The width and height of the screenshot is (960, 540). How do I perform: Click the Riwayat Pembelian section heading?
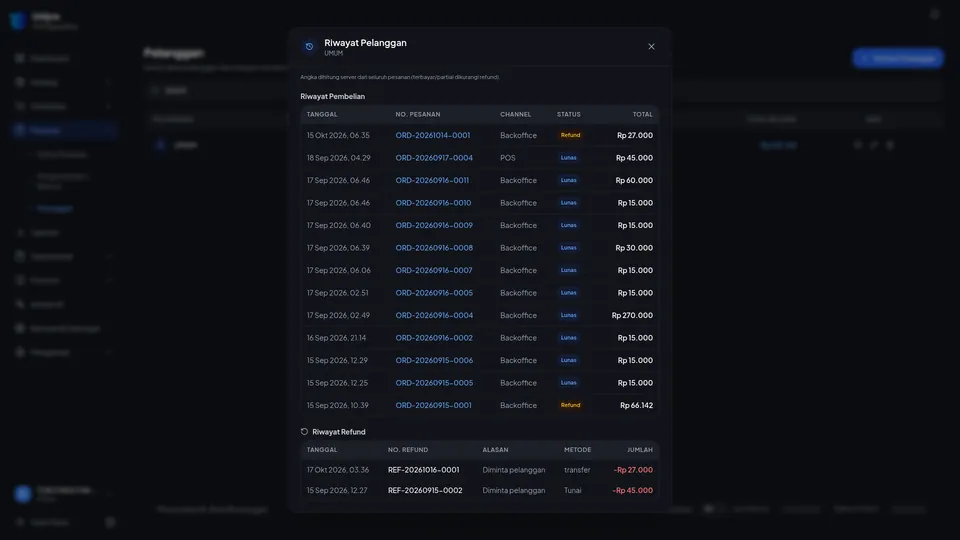(332, 97)
